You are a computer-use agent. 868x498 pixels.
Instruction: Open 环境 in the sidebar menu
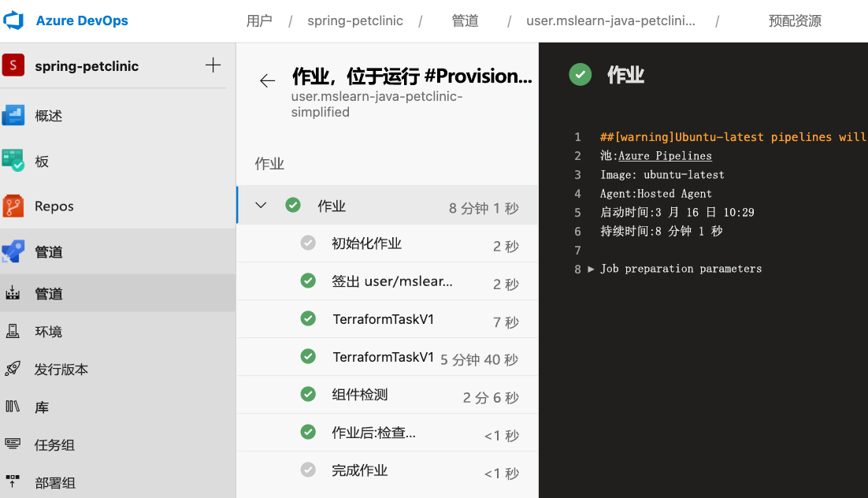coord(49,331)
